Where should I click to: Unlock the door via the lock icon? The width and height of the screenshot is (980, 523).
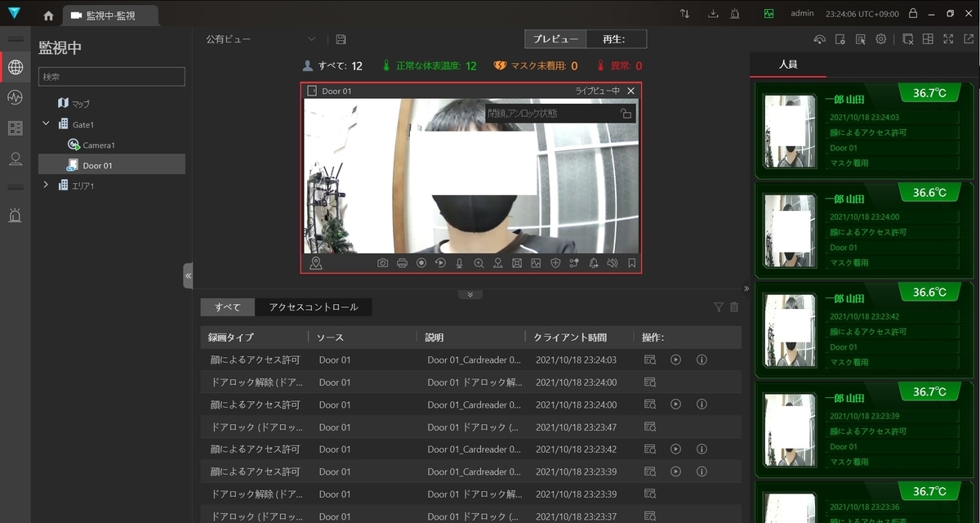click(x=626, y=114)
